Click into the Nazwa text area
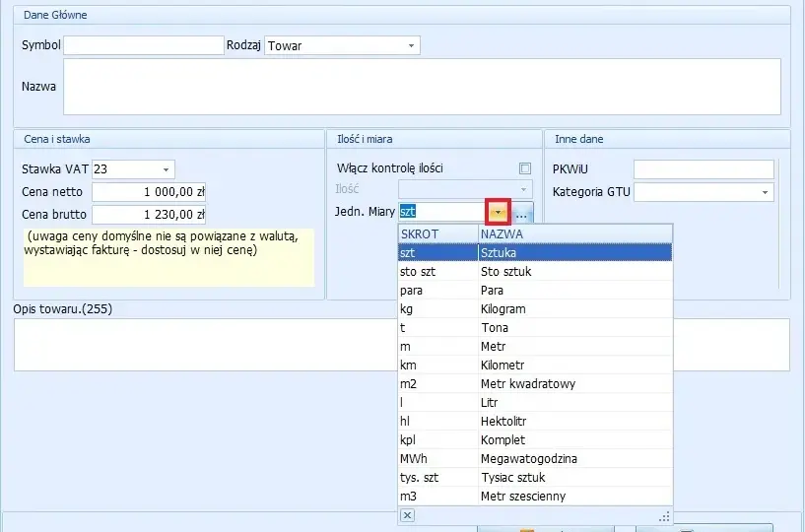Viewport: 805px width, 532px height. coord(422,87)
